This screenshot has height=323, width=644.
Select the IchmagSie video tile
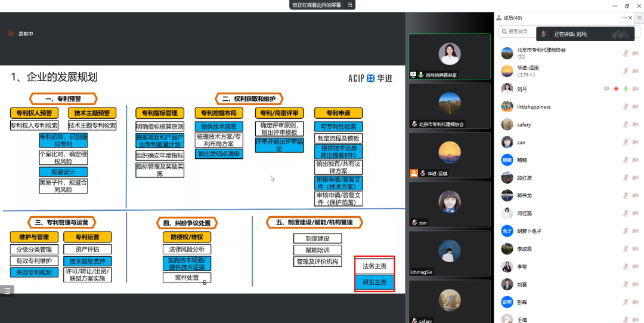click(450, 254)
